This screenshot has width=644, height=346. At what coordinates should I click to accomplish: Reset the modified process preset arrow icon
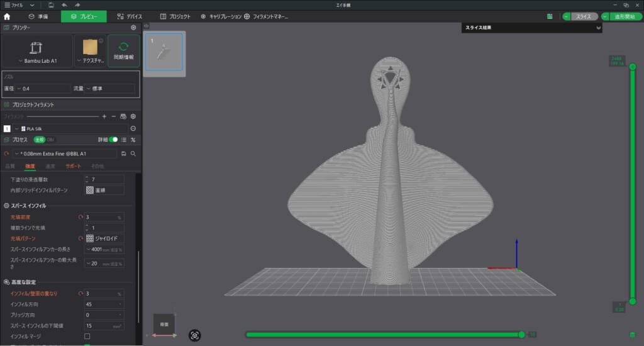click(6, 153)
